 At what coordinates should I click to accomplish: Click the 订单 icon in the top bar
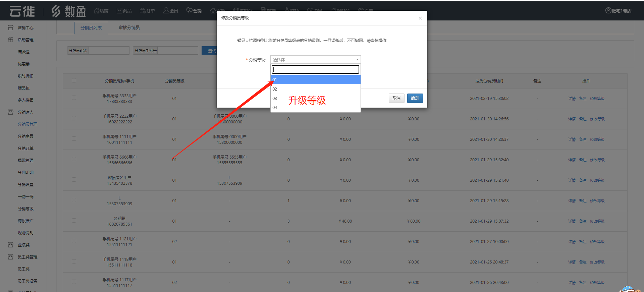coord(143,11)
